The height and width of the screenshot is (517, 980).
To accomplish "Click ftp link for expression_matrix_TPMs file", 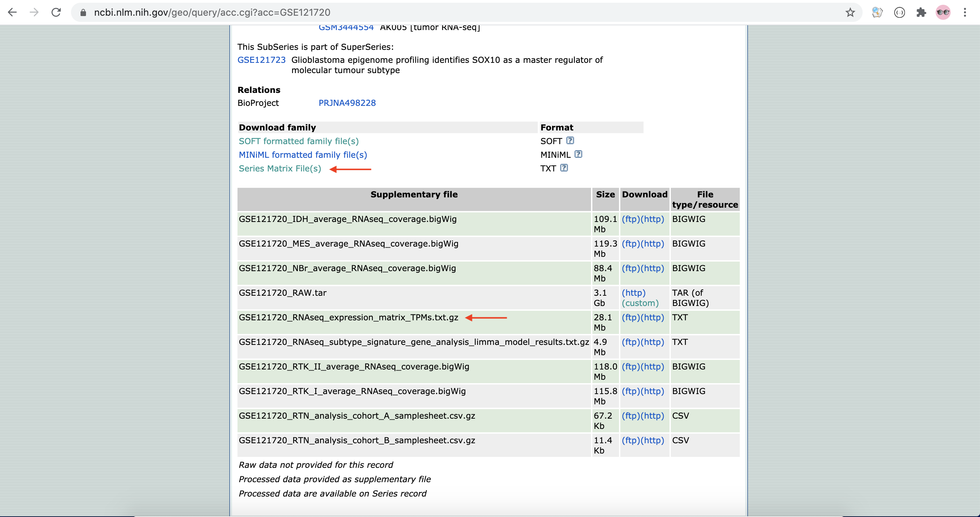I will (631, 318).
